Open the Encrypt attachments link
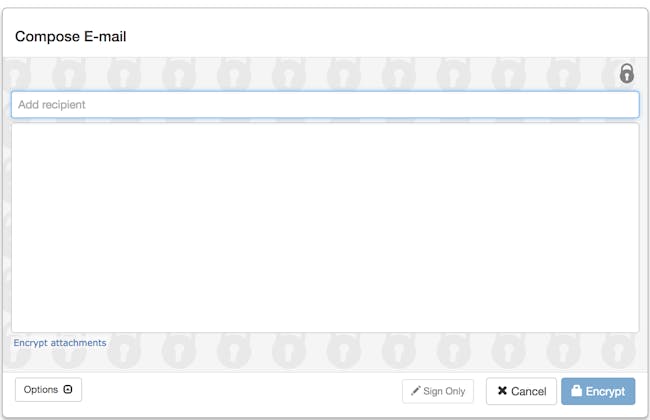The width and height of the screenshot is (650, 420). (60, 343)
